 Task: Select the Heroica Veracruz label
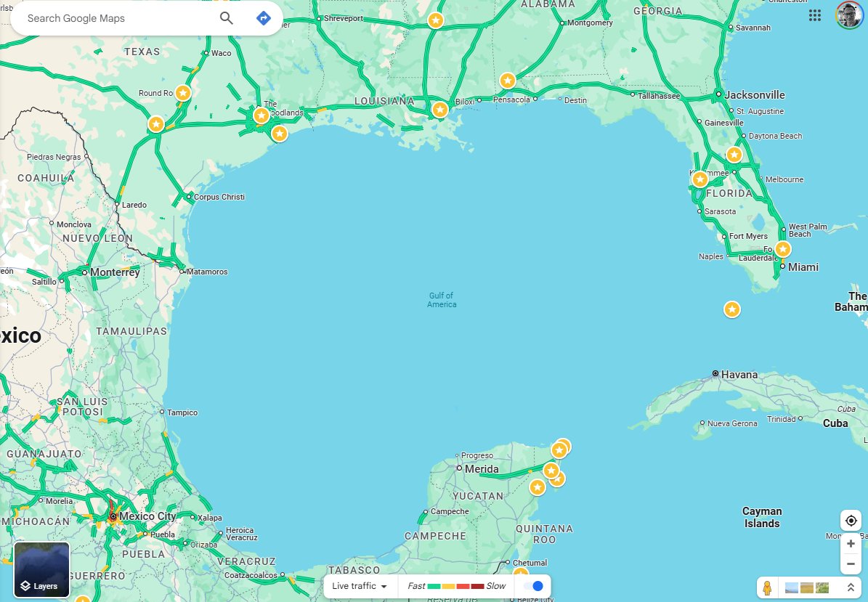tap(242, 534)
